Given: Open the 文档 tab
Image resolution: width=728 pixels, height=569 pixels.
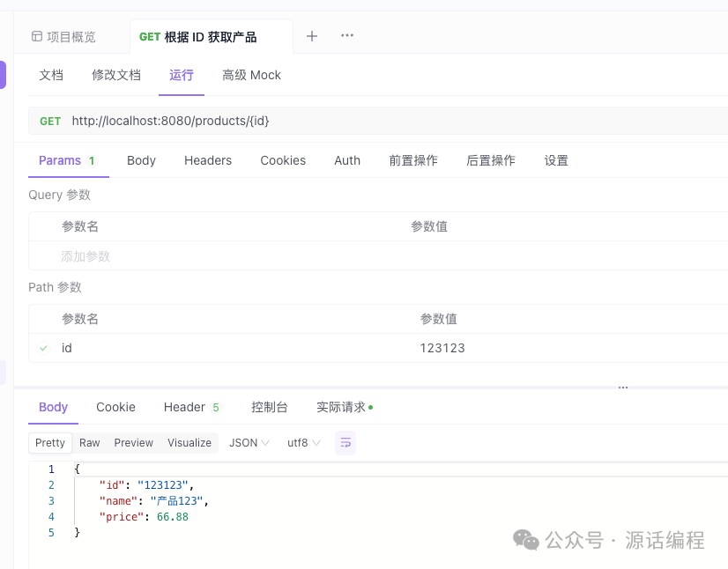Looking at the screenshot, I should (x=51, y=75).
